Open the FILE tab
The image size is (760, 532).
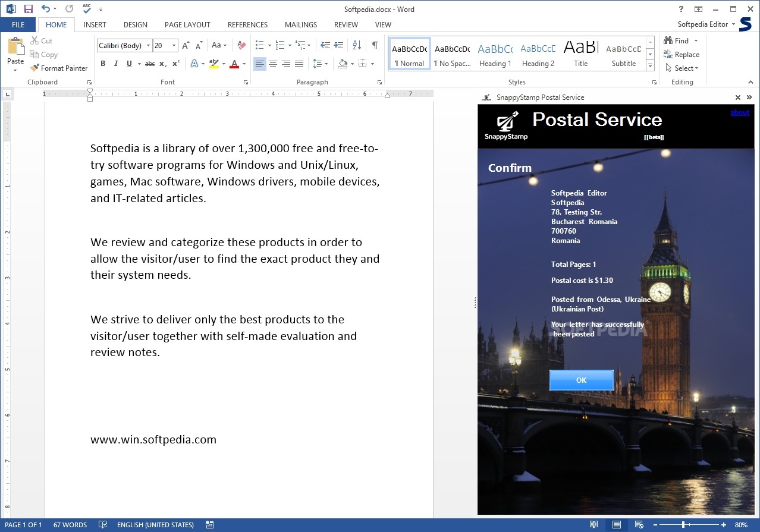tap(18, 25)
